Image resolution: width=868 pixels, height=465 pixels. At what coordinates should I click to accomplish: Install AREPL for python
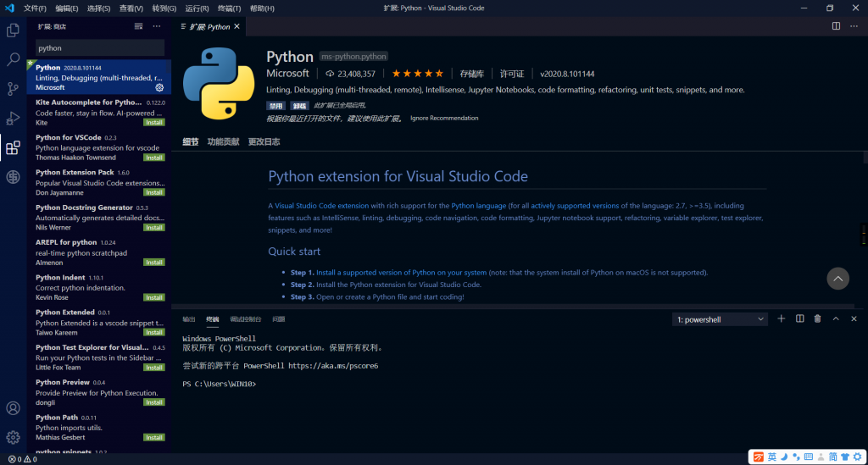[154, 262]
